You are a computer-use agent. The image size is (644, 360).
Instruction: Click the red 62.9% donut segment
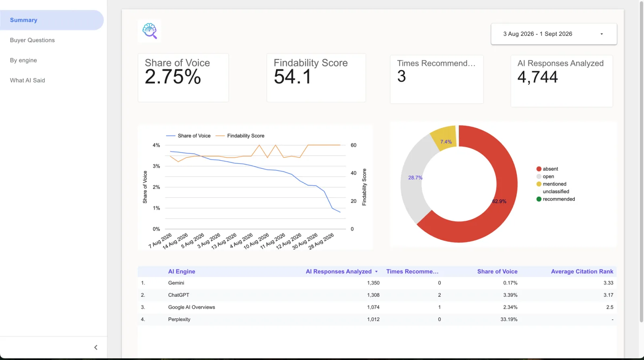click(x=499, y=201)
